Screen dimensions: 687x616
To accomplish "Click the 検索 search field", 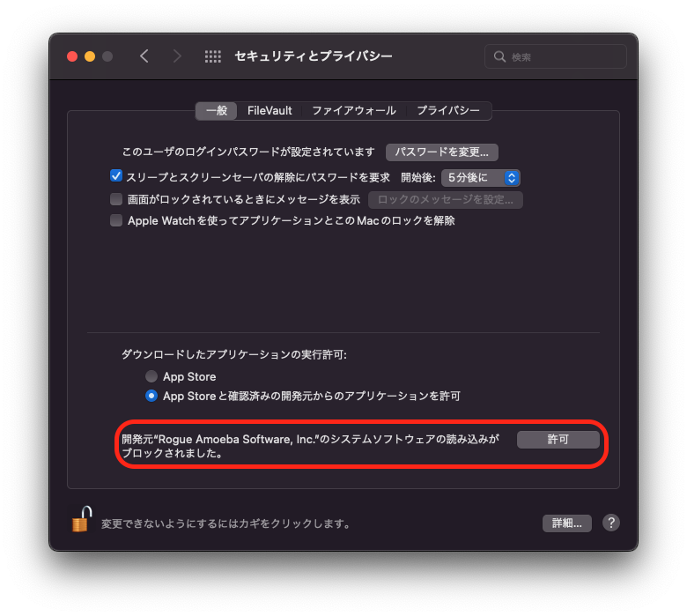I will pyautogui.click(x=556, y=56).
